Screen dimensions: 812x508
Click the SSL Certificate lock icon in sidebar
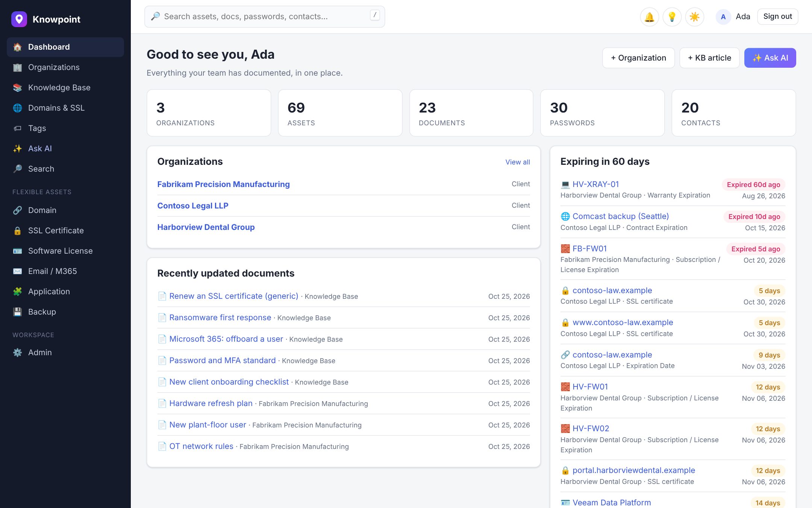tap(17, 231)
